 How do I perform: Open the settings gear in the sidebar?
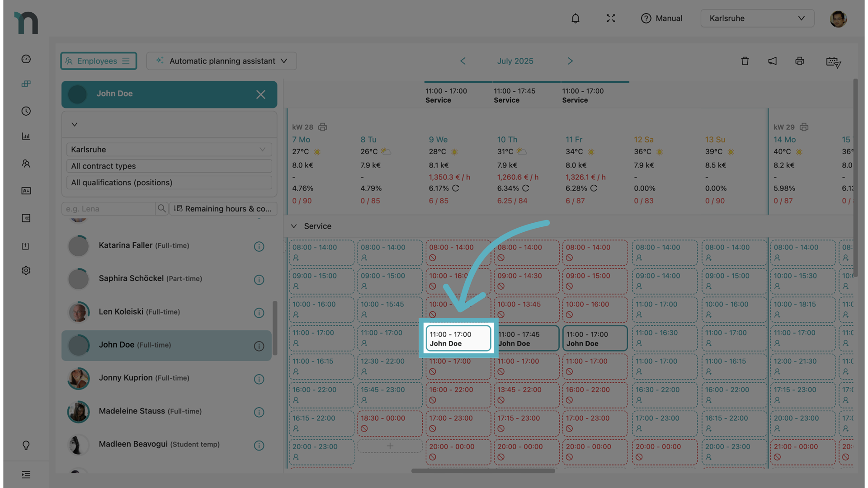pos(26,271)
